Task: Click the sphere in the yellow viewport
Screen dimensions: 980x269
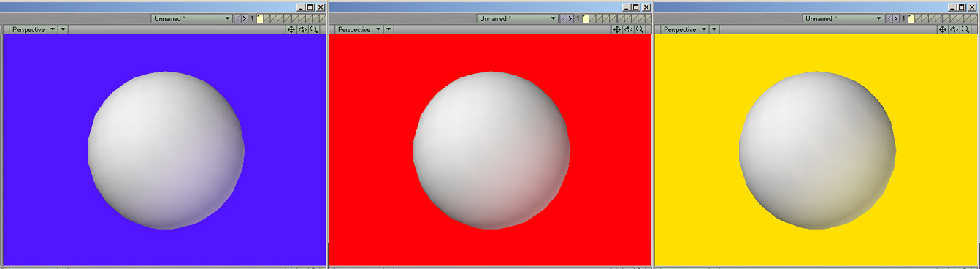Action: [817, 150]
